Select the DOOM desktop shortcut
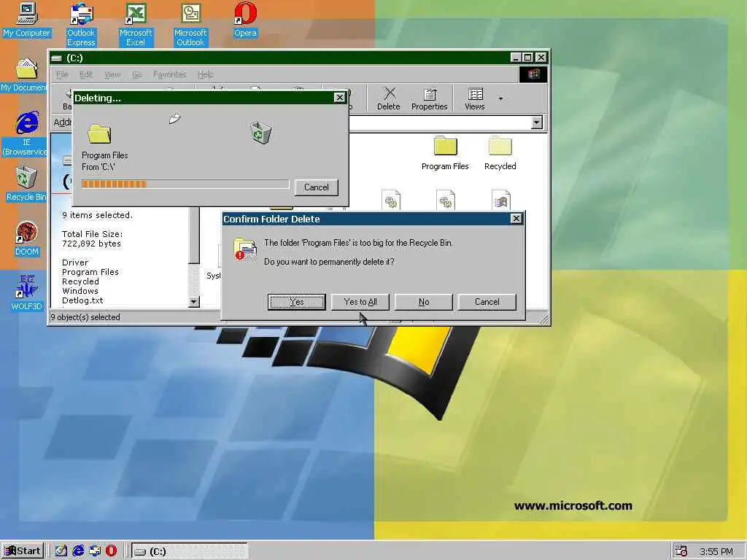 [x=27, y=239]
